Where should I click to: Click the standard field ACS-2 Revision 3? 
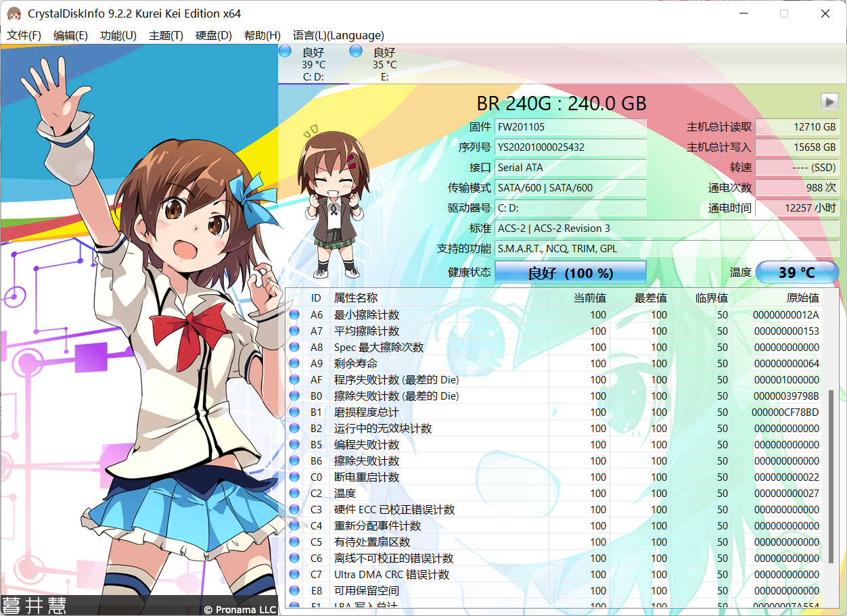pos(667,228)
